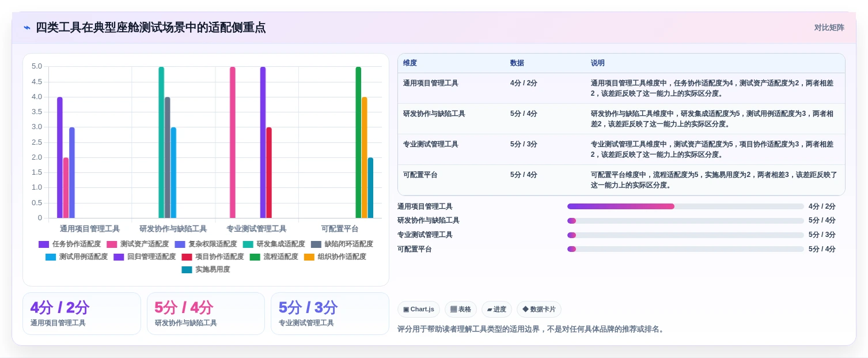This screenshot has height=358, width=868.
Task: Click the 可配置平台 progress bar
Action: 685,249
